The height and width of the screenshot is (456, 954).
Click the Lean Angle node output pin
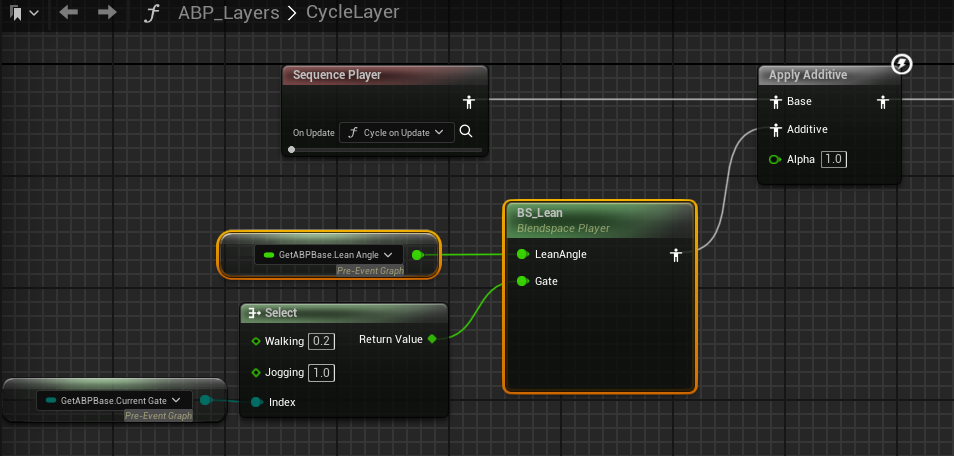pos(417,255)
